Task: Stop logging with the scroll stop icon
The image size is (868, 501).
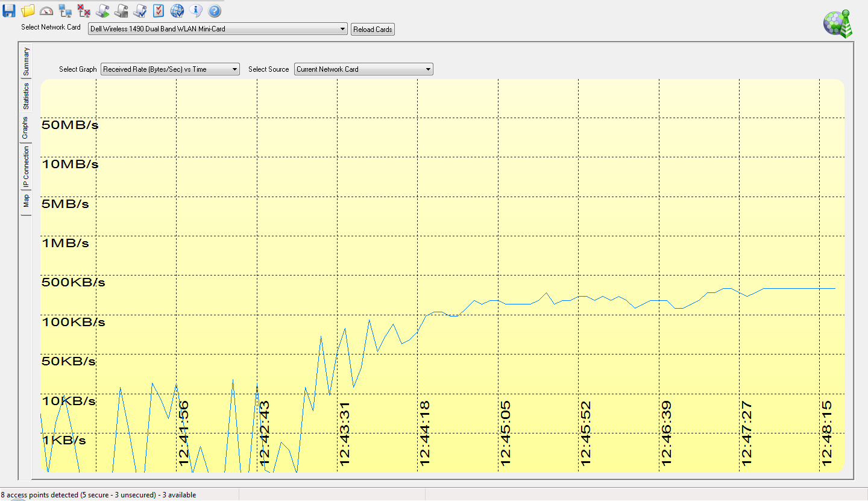Action: pos(121,10)
